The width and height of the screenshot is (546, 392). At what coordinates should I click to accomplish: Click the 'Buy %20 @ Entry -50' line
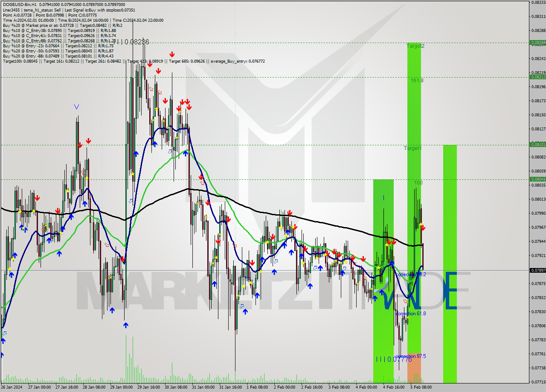pos(58,51)
